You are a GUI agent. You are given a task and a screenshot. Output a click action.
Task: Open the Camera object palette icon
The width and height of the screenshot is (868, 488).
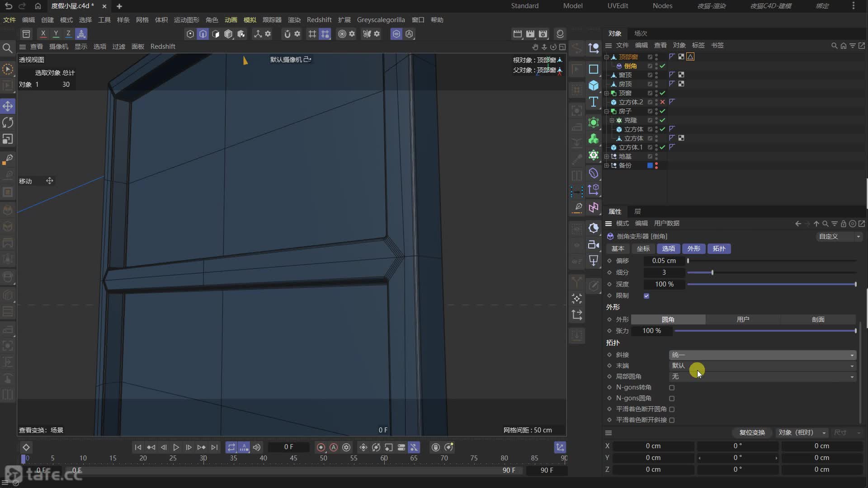(594, 244)
